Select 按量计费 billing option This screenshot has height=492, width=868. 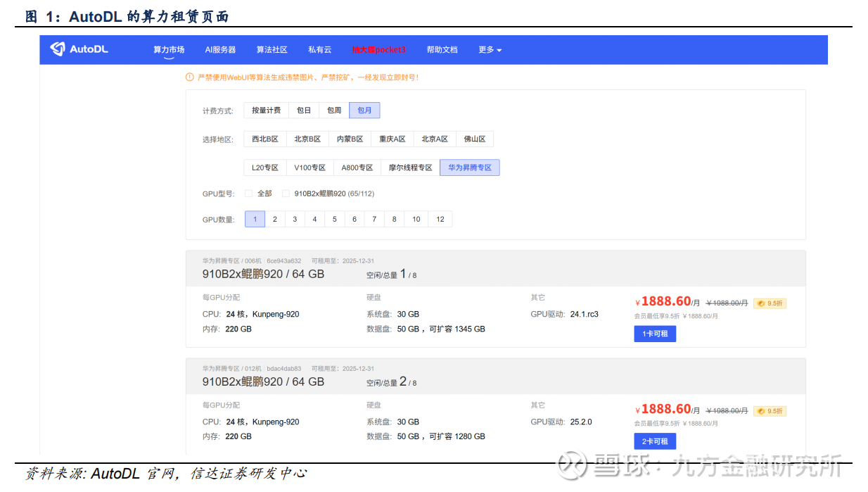pyautogui.click(x=266, y=111)
